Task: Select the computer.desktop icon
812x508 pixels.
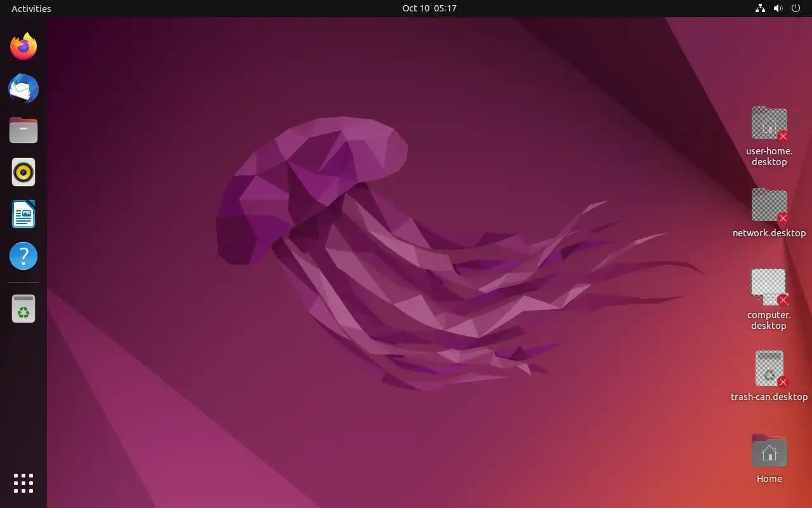Action: (769, 287)
